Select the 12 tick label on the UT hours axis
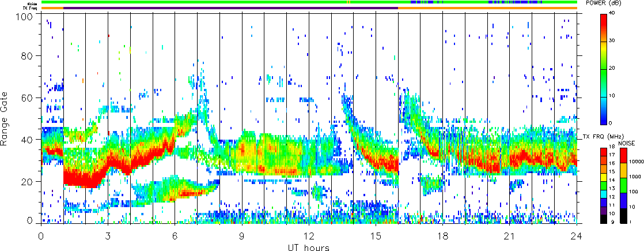 [309, 237]
